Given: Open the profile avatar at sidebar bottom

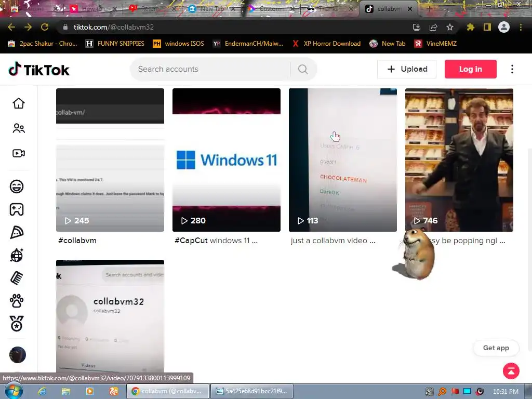Looking at the screenshot, I should click(x=18, y=355).
